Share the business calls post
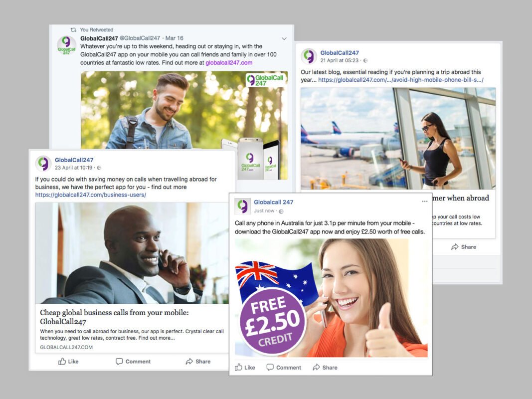The image size is (532, 399). 198,361
